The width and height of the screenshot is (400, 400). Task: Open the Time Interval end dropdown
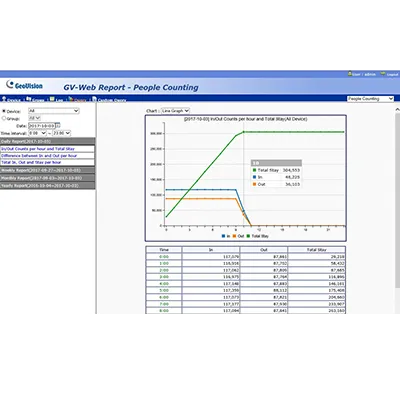click(62, 133)
